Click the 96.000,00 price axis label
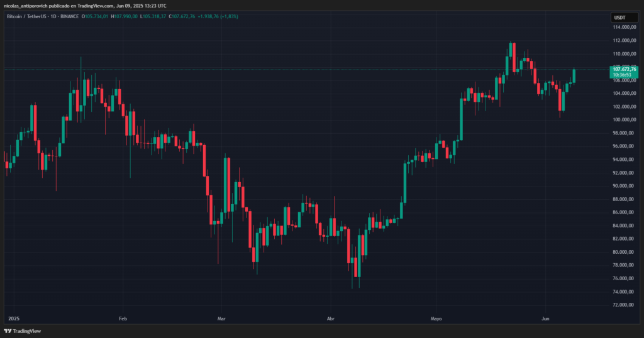The image size is (644, 338). [624, 146]
